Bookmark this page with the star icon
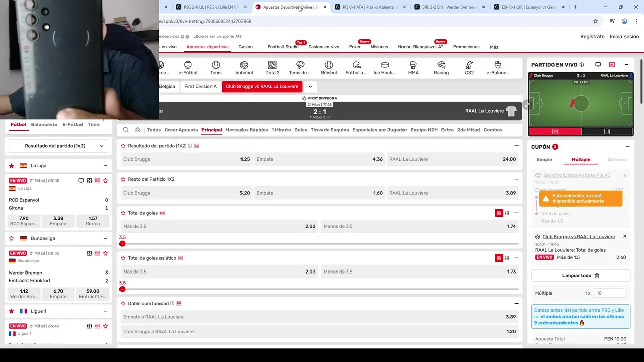This screenshot has width=644, height=362. click(x=596, y=21)
